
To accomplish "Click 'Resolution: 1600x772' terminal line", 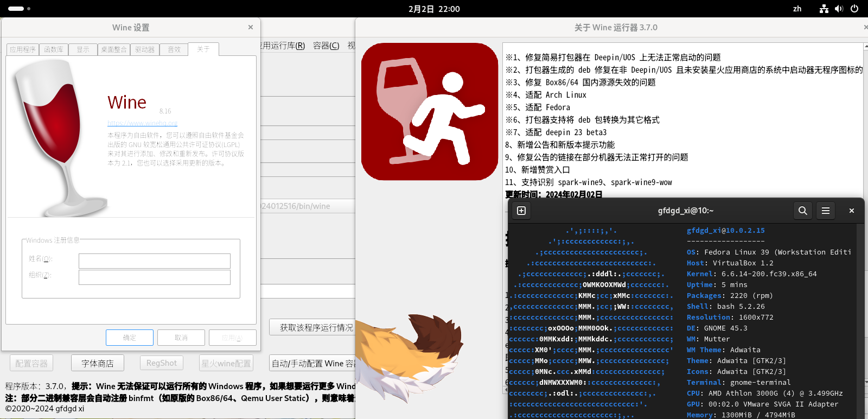I will point(730,318).
